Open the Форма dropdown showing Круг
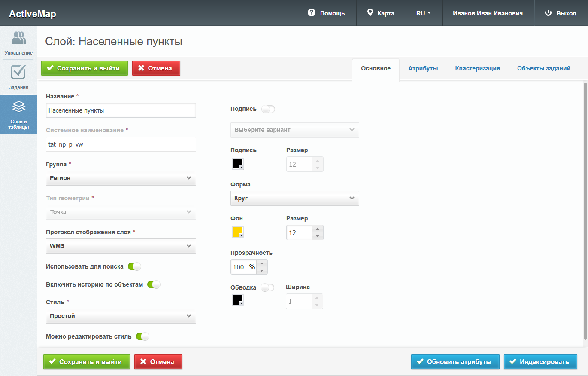Screen dimensions: 588x376 [x=294, y=198]
